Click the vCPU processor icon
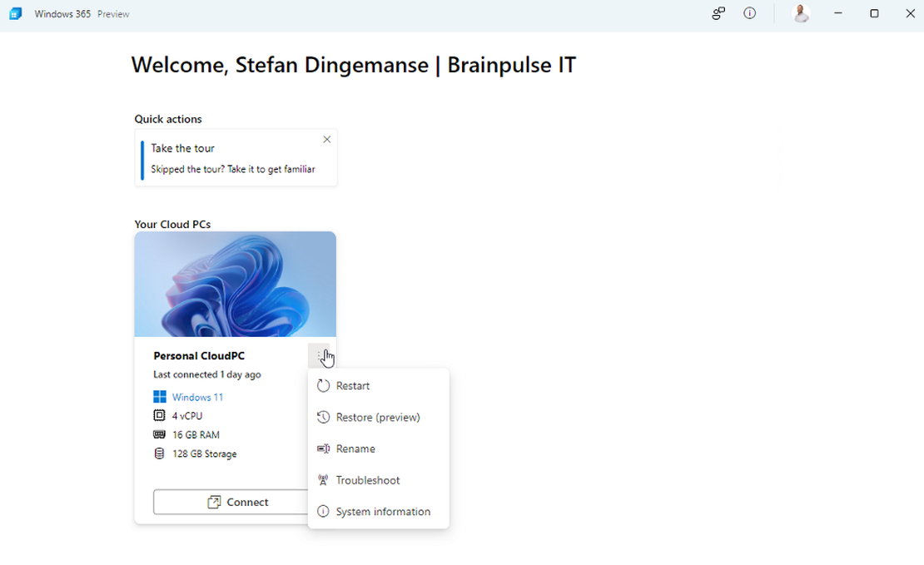924x565 pixels. [159, 415]
